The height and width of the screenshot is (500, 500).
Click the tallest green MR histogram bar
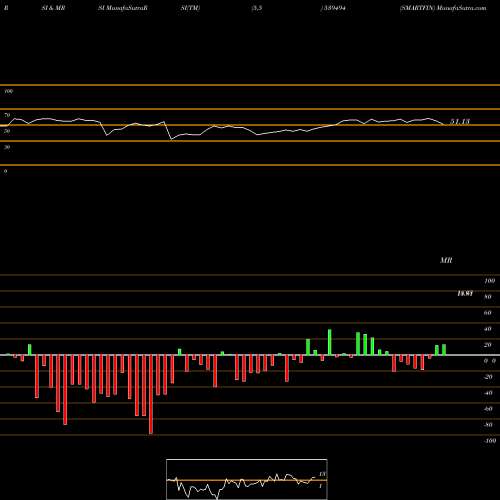(x=330, y=342)
